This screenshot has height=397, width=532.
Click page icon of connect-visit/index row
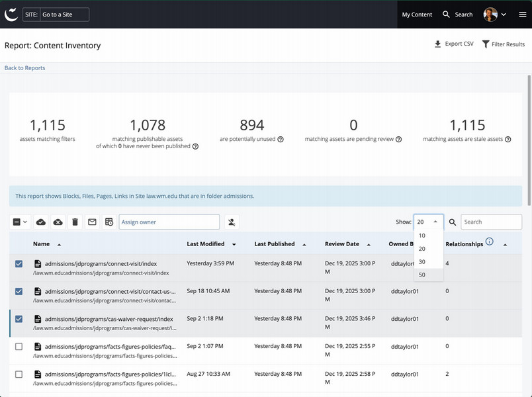[38, 263]
